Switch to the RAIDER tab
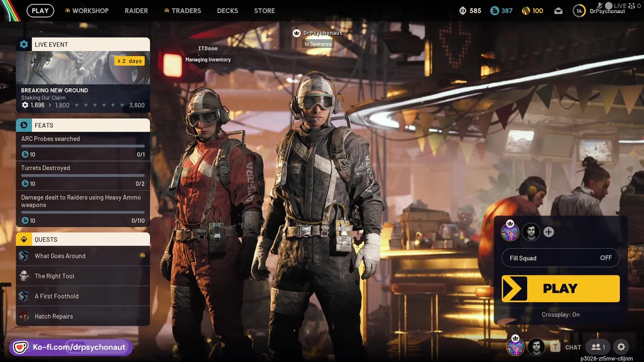 tap(136, 11)
